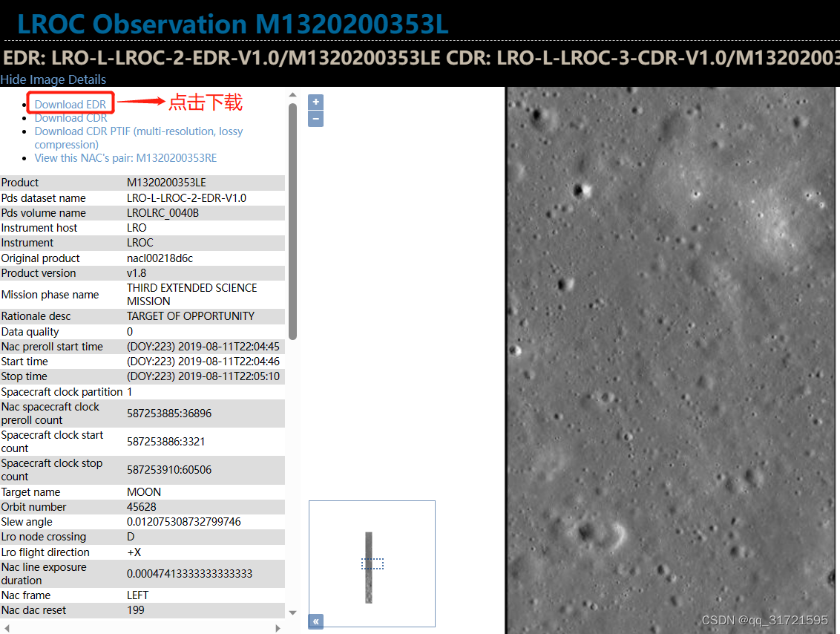Screen dimensions: 840x634
Task: Click the image strip thumbnail in overview map
Action: (x=369, y=567)
